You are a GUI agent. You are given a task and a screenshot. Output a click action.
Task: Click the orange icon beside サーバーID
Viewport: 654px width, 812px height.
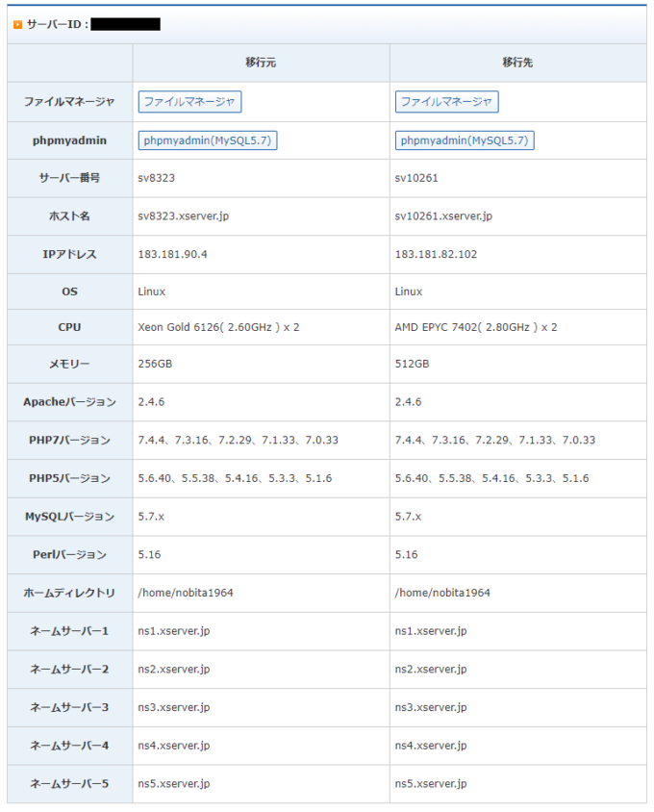pos(17,24)
